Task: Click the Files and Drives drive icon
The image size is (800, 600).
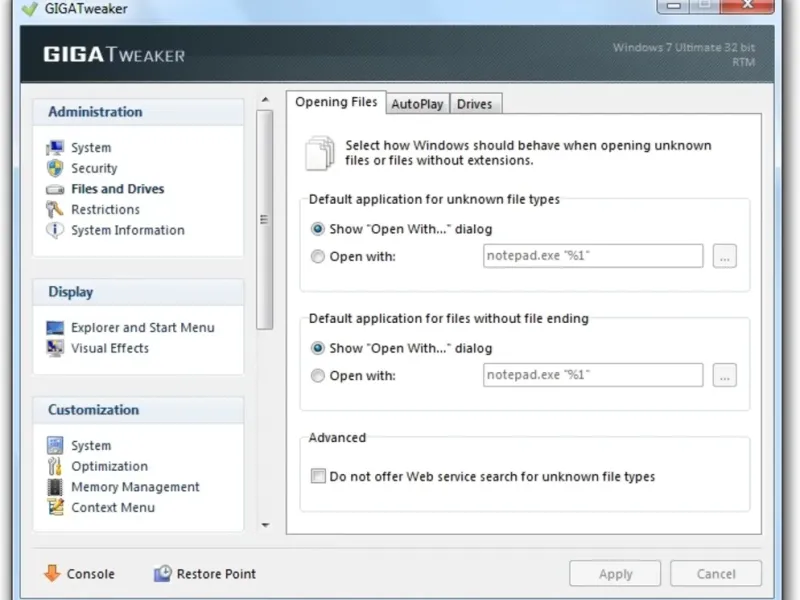Action: 55,190
